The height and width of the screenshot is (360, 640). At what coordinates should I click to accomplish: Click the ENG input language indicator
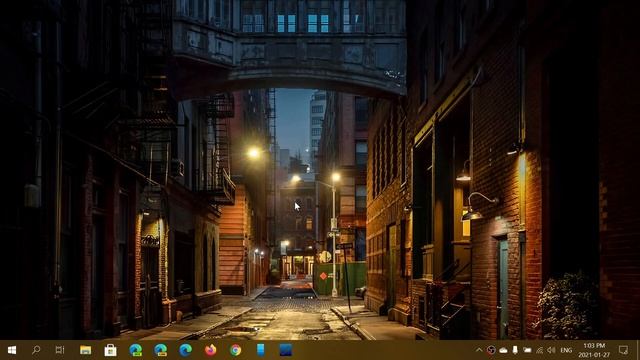[x=566, y=350]
